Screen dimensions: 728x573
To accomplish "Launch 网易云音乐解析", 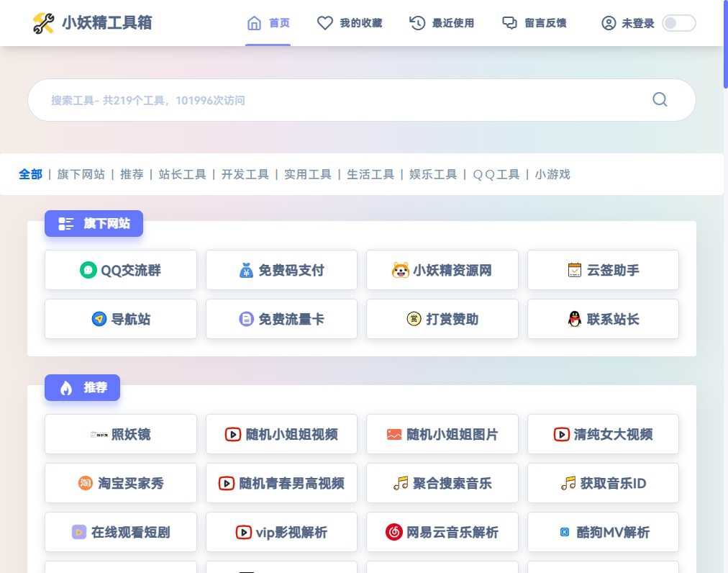I will pos(442,532).
